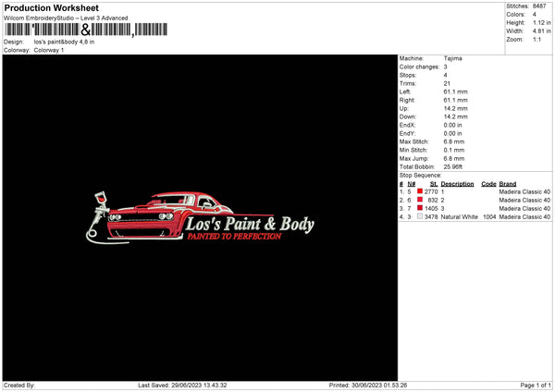
Task: Click the barcode under the worksheet title
Action: [86, 30]
